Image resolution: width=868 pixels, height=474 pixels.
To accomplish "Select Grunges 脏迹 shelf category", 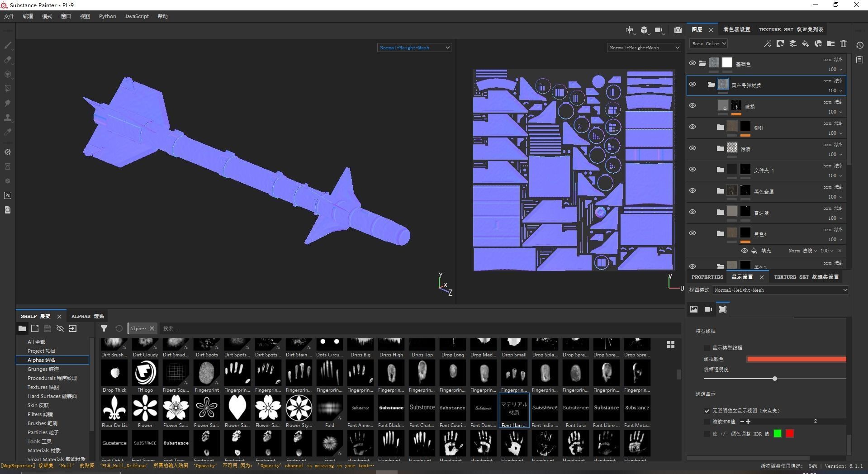I will (x=43, y=369).
